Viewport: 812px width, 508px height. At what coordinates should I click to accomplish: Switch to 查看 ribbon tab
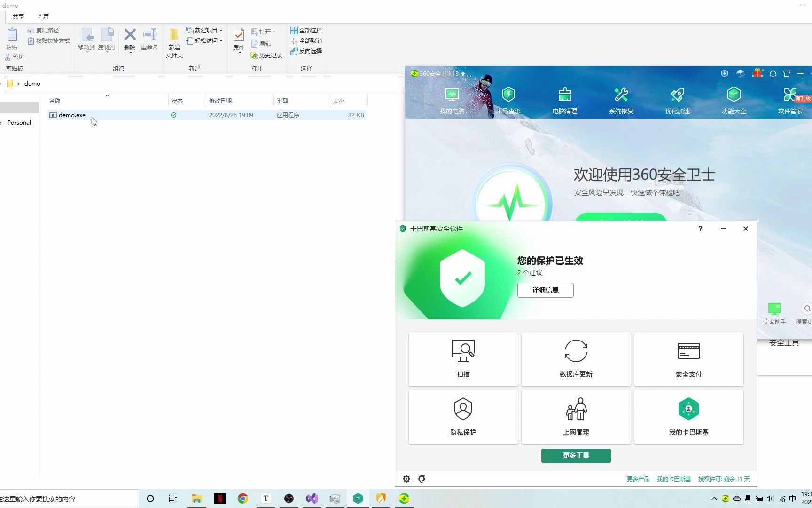(43, 16)
